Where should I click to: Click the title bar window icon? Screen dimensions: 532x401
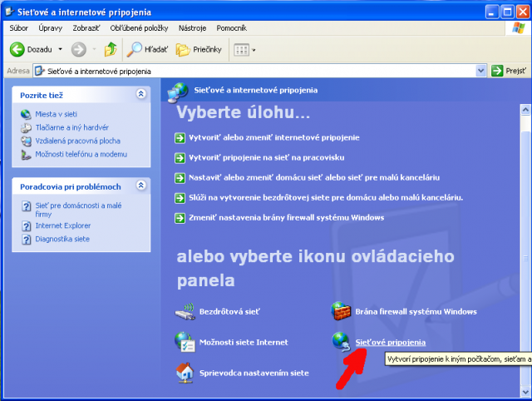9,12
